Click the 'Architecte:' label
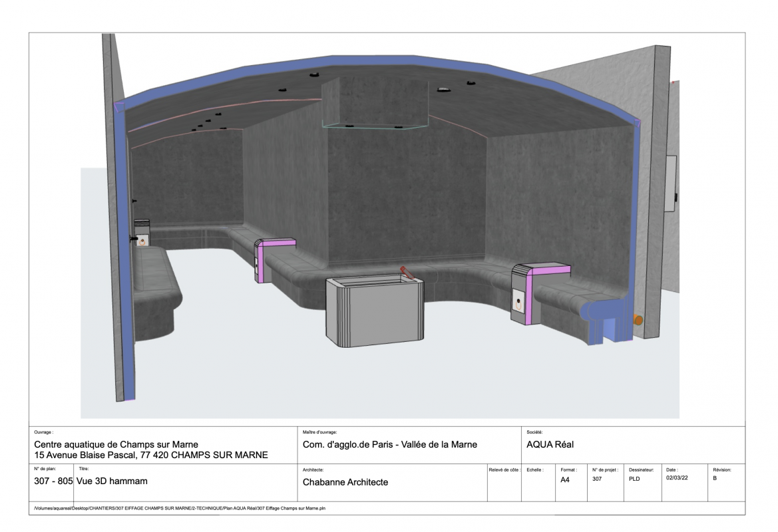778x532 pixels. pos(313,469)
